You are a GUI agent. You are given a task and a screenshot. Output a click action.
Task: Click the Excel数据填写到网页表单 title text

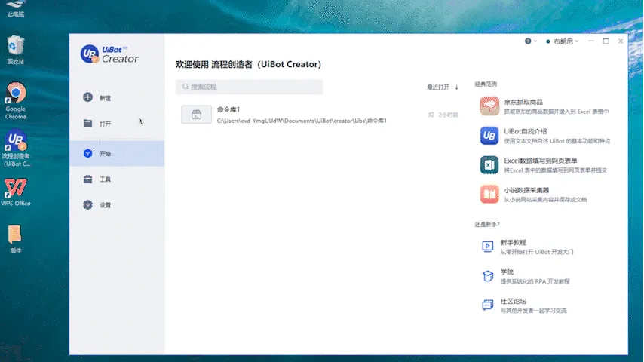[x=541, y=161]
